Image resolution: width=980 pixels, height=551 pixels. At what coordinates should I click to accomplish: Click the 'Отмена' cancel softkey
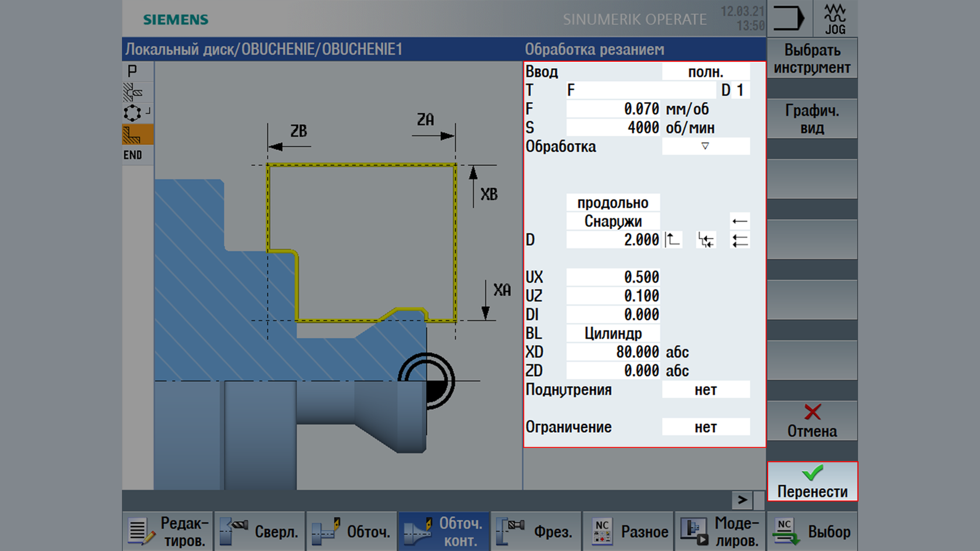(812, 420)
